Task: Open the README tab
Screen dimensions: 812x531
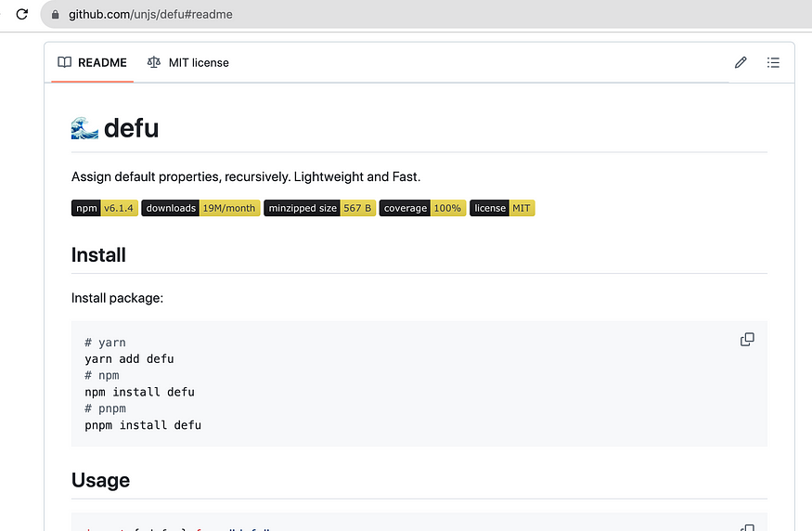Action: click(x=92, y=63)
